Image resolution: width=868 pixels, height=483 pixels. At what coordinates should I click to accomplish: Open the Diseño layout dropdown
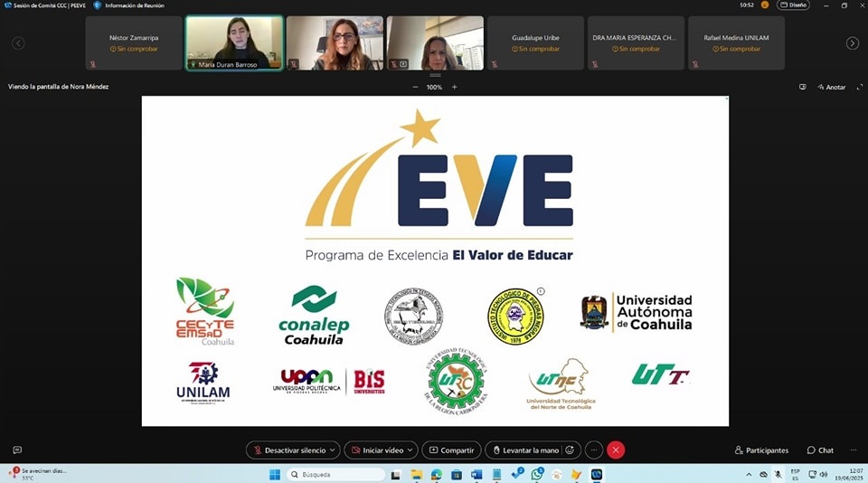coord(793,5)
